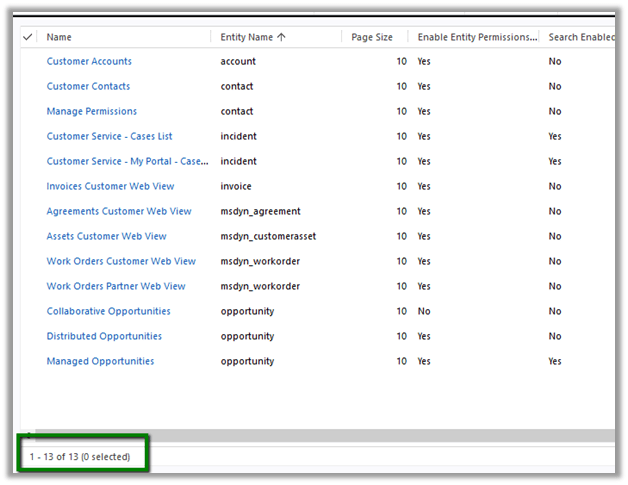628x485 pixels.
Task: Open the Distributed Opportunities record
Action: tap(104, 336)
